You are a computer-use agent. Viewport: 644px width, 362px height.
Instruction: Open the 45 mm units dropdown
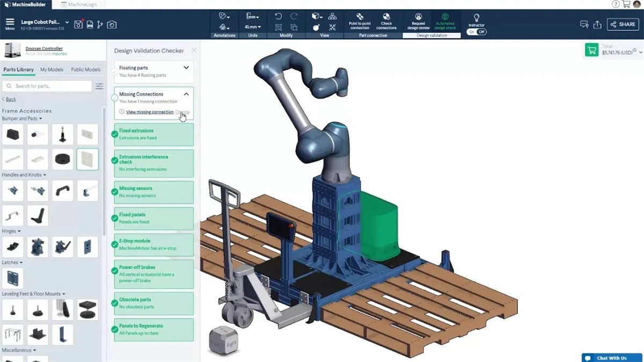click(252, 27)
